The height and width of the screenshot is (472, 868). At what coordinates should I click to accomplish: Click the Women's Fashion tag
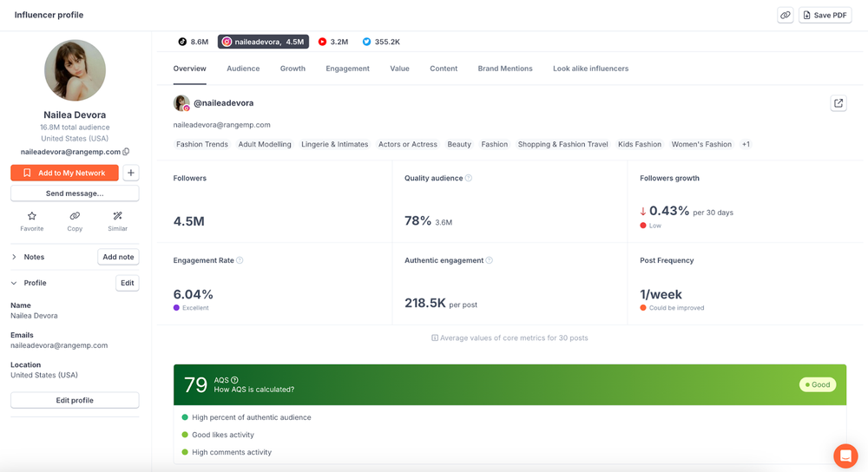(x=701, y=144)
